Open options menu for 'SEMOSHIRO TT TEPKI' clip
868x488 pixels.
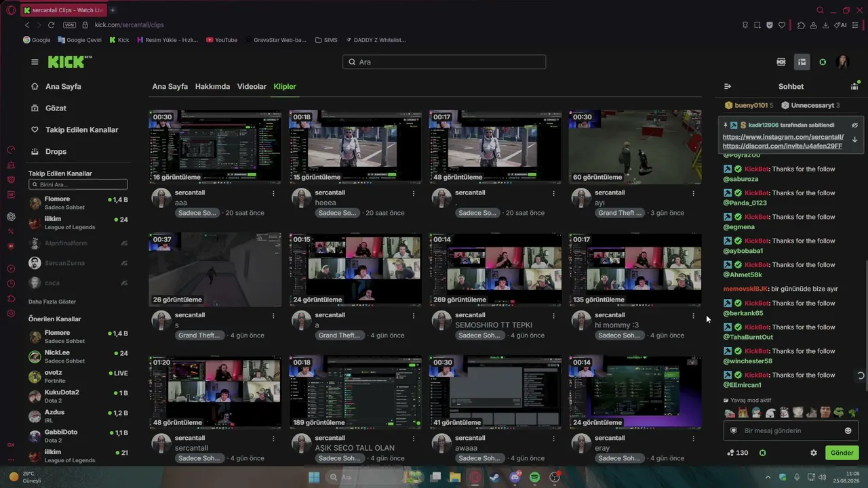[x=553, y=316]
